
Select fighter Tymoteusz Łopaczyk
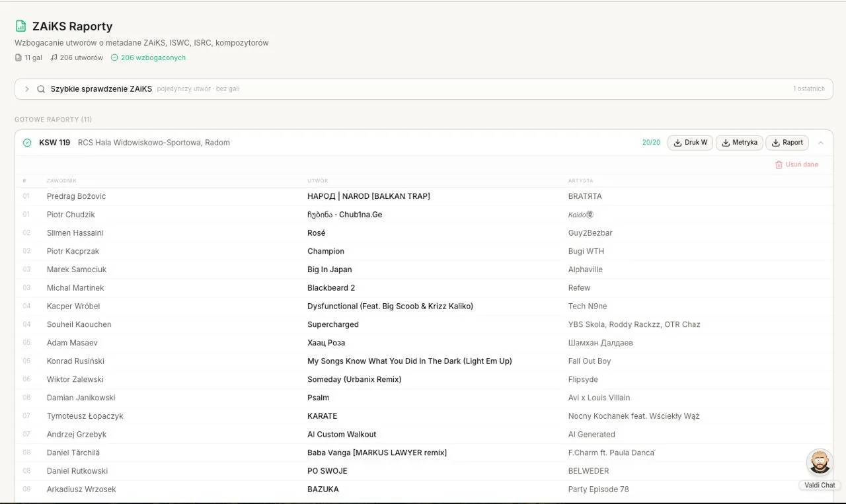[x=85, y=416]
